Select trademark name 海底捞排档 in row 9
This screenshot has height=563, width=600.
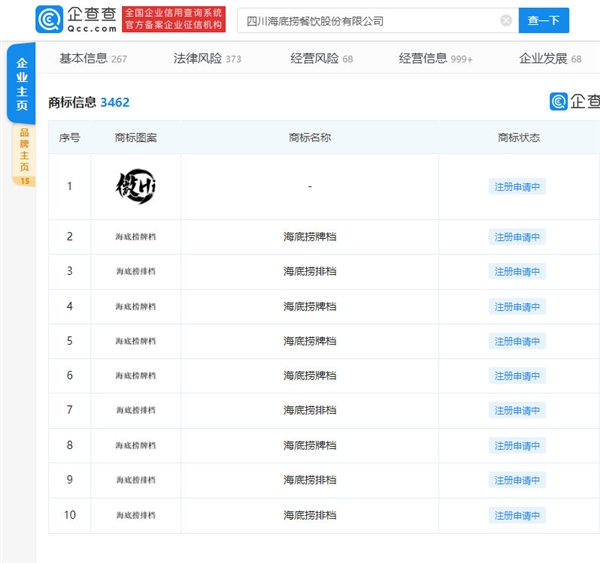click(310, 480)
